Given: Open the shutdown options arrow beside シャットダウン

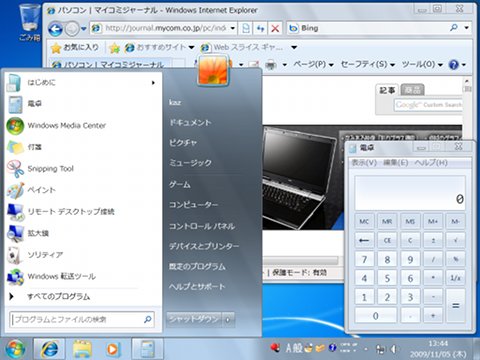Looking at the screenshot, I should [x=228, y=320].
